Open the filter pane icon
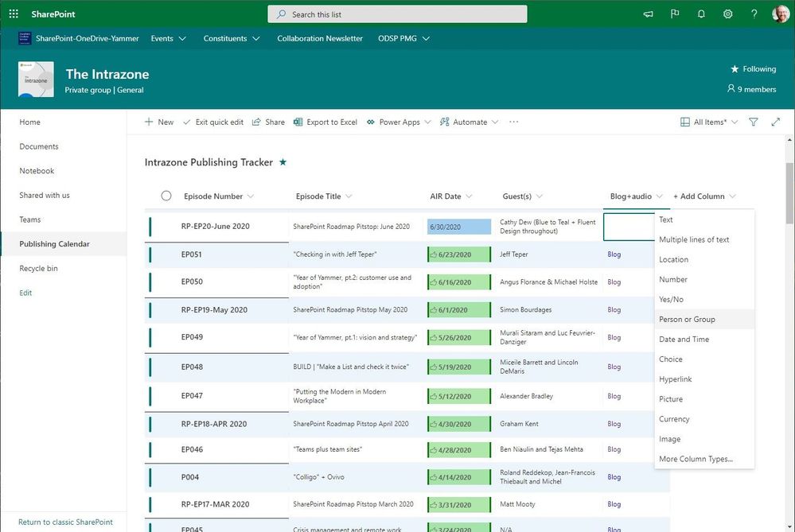Image resolution: width=795 pixels, height=532 pixels. (754, 122)
